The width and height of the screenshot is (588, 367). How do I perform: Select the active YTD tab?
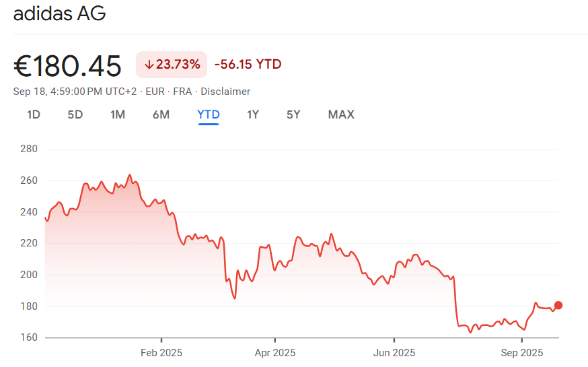click(209, 114)
